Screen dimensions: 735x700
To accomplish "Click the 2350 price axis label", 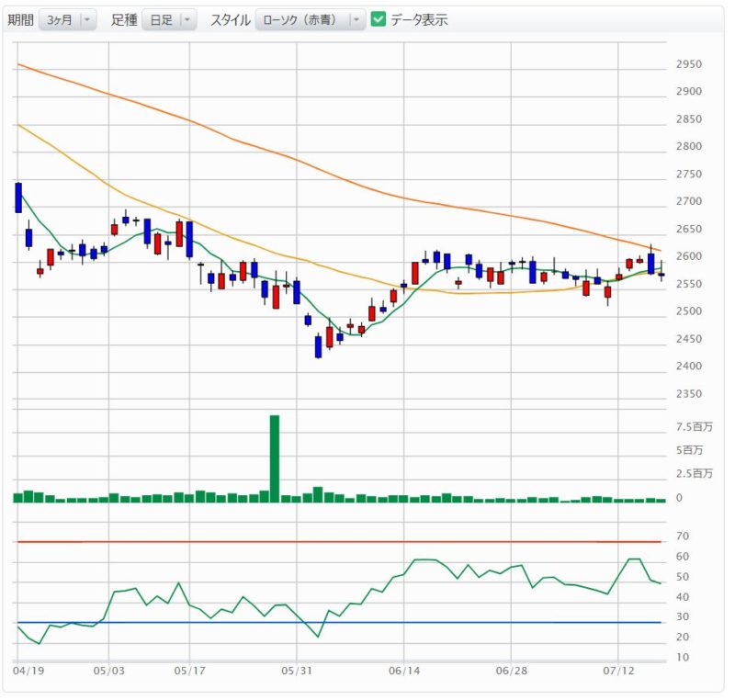I will click(689, 394).
